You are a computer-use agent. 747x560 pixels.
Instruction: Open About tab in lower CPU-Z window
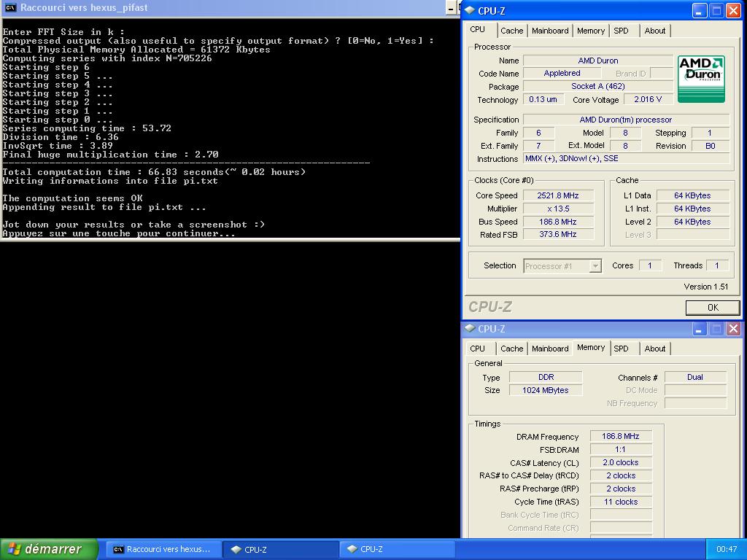point(655,349)
